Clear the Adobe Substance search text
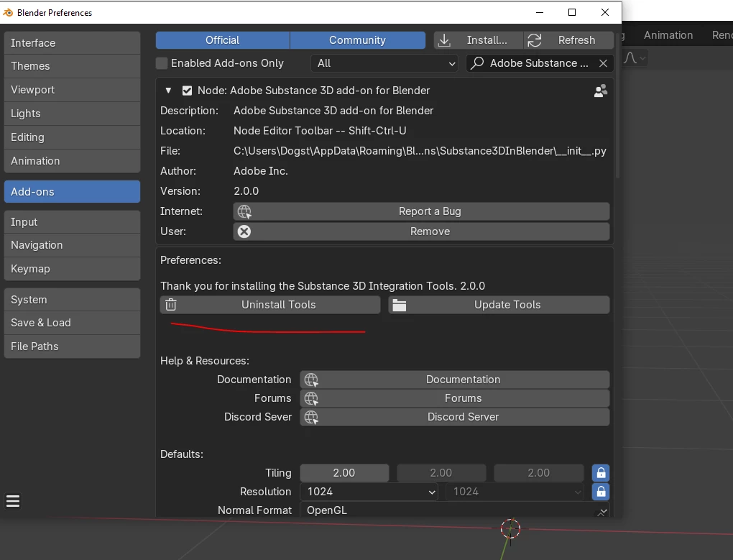 [x=603, y=63]
